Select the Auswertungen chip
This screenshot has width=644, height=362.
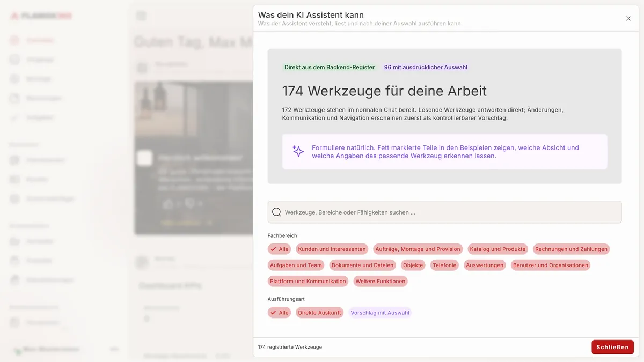tap(485, 265)
